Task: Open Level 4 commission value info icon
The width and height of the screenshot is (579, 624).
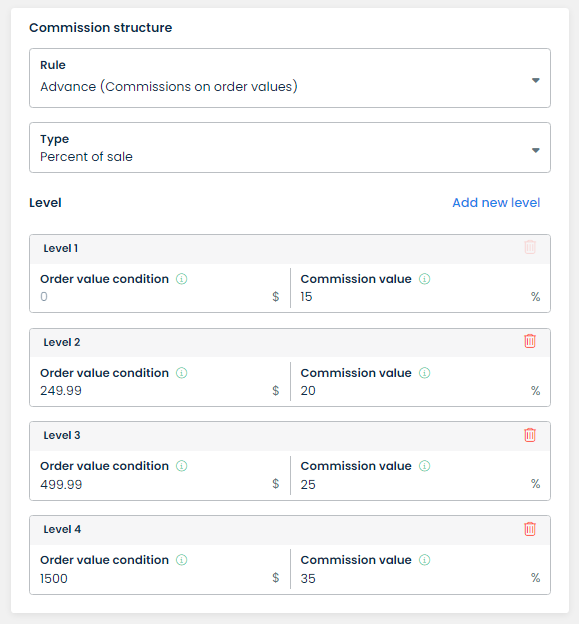Action: click(425, 560)
